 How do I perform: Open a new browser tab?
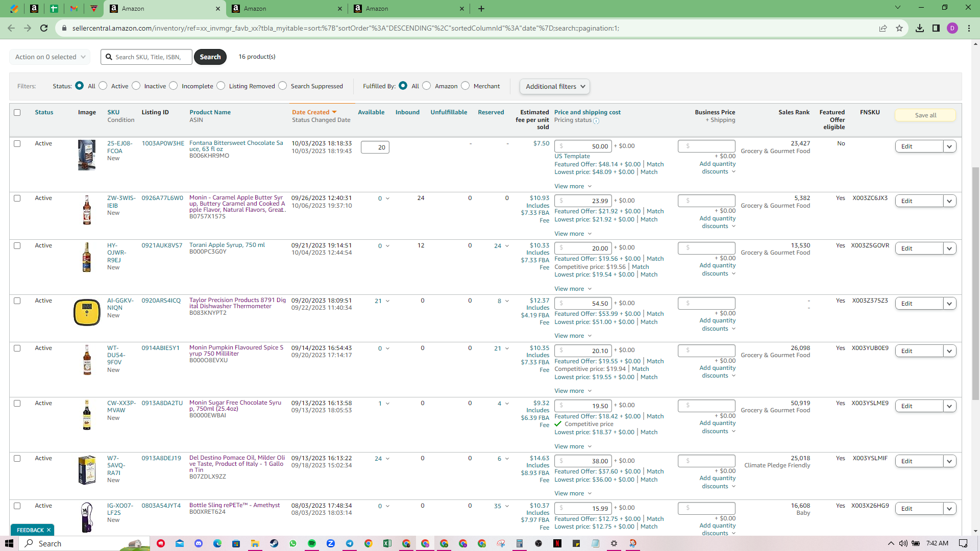click(481, 9)
